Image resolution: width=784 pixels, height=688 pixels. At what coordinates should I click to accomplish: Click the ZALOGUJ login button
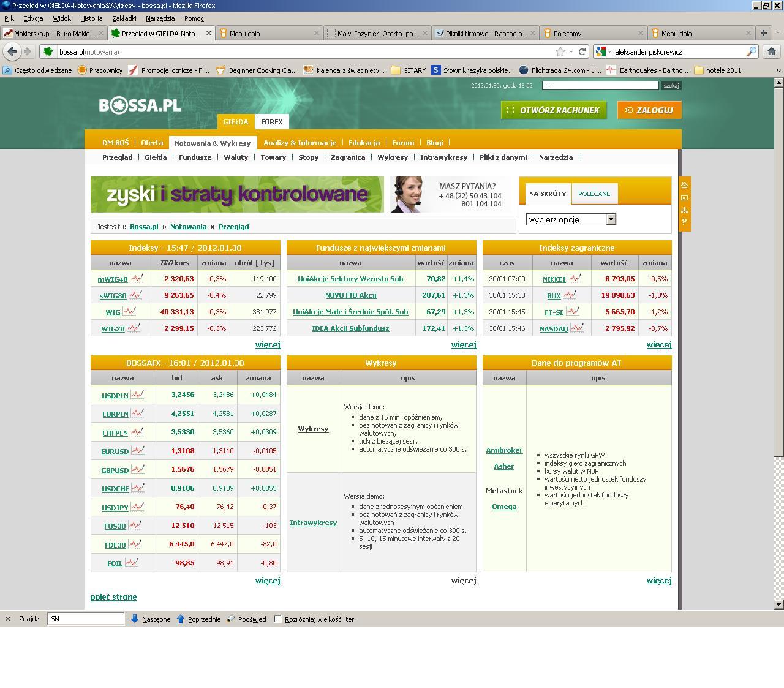click(x=649, y=110)
